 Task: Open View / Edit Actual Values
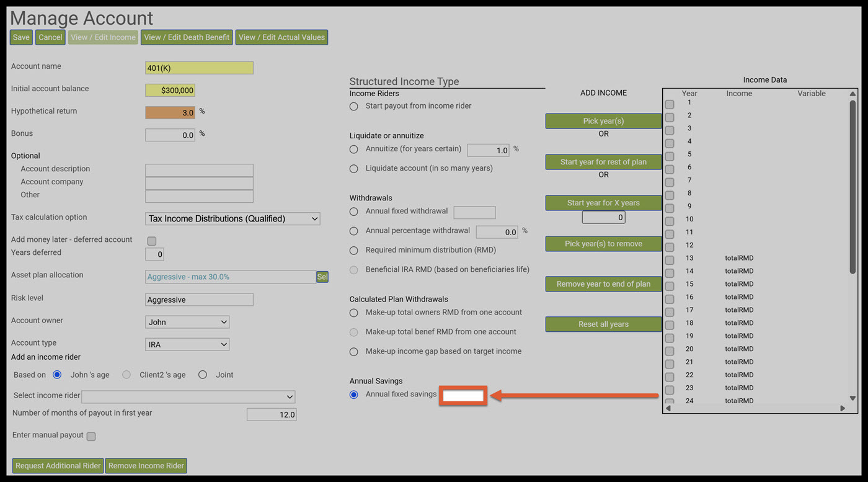coord(281,37)
